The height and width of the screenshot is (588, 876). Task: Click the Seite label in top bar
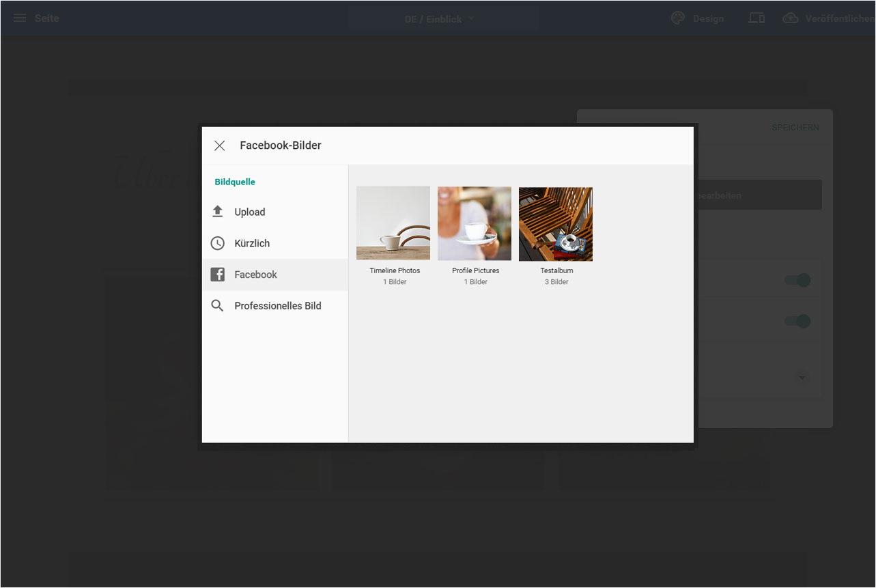click(47, 18)
